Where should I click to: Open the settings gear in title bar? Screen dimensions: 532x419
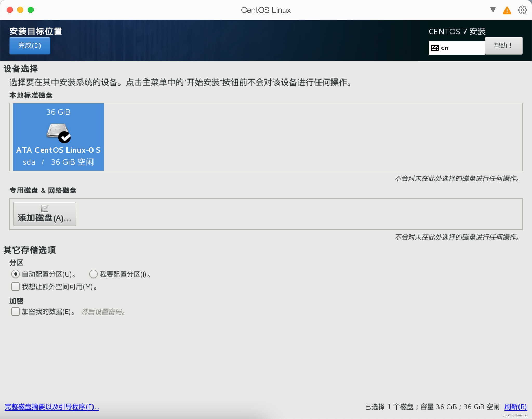tap(522, 10)
